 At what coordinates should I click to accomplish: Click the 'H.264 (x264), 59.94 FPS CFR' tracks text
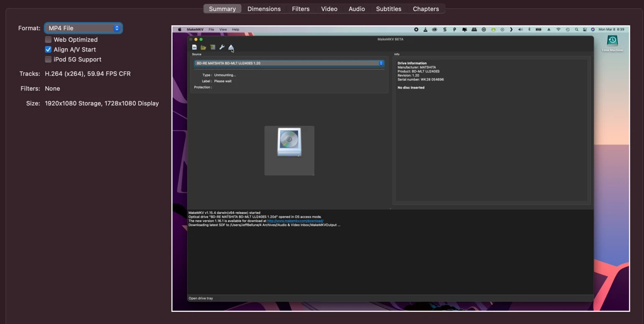coord(88,74)
